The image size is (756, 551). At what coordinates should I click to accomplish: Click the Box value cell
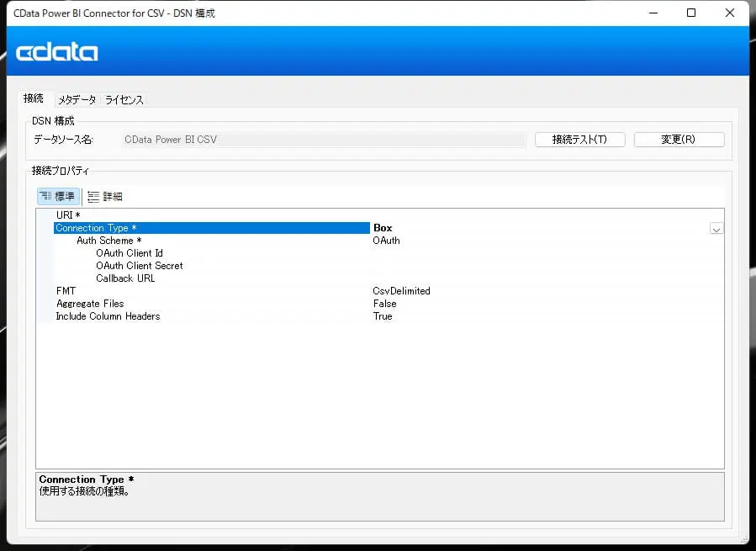[540, 228]
